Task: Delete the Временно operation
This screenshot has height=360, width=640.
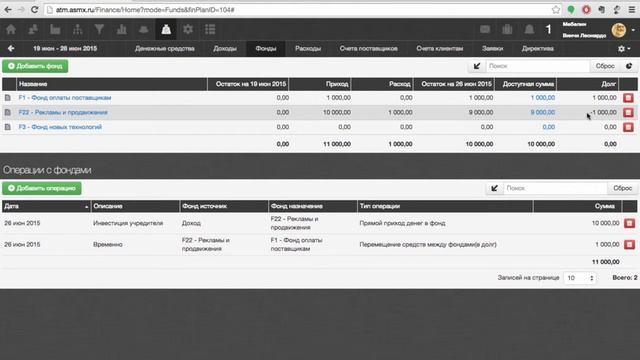Action: tap(629, 244)
